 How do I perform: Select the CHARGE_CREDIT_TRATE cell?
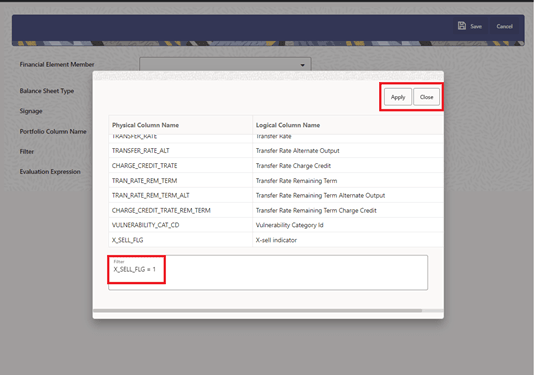pyautogui.click(x=180, y=166)
